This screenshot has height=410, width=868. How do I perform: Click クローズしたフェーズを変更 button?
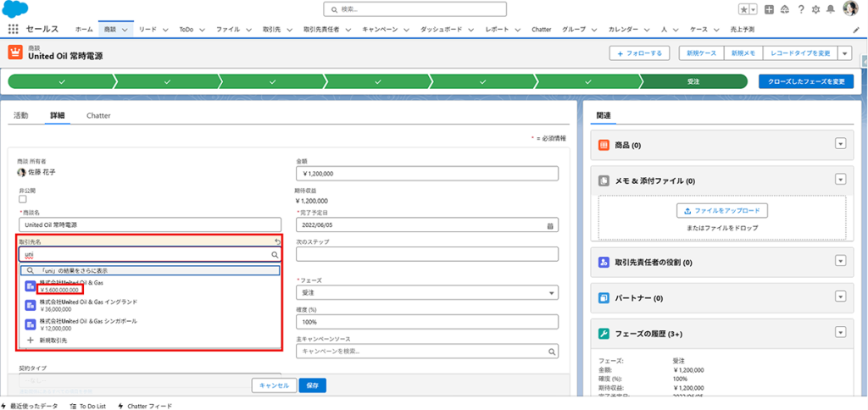(x=806, y=81)
